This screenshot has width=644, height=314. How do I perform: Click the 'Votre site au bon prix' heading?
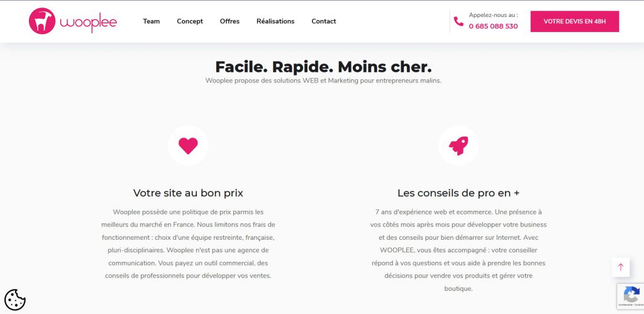188,193
